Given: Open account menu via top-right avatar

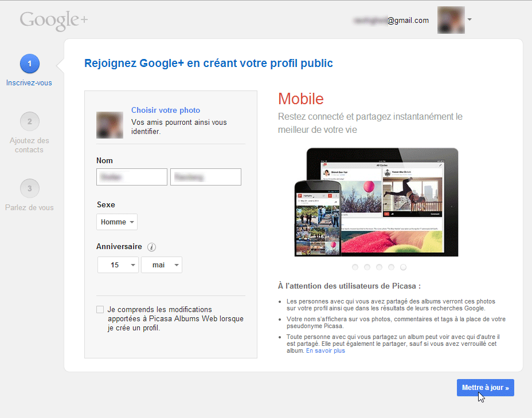Looking at the screenshot, I should pyautogui.click(x=451, y=20).
